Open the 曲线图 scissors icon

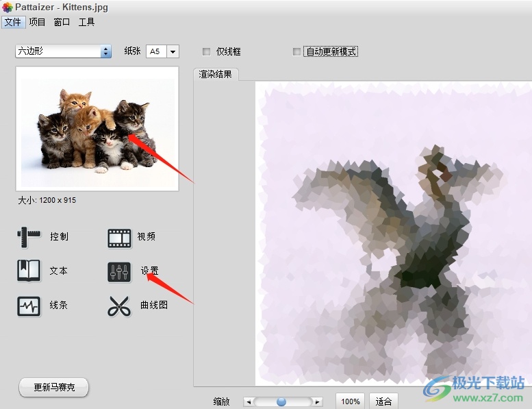(119, 306)
